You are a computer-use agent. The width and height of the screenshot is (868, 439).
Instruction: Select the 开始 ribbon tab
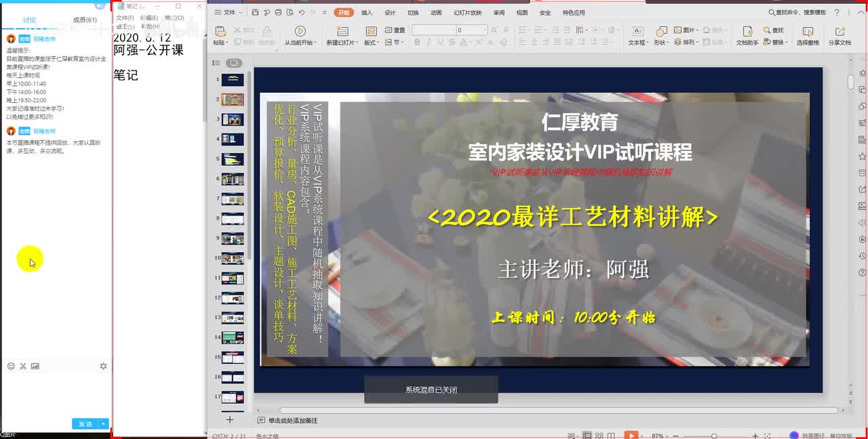tap(344, 12)
